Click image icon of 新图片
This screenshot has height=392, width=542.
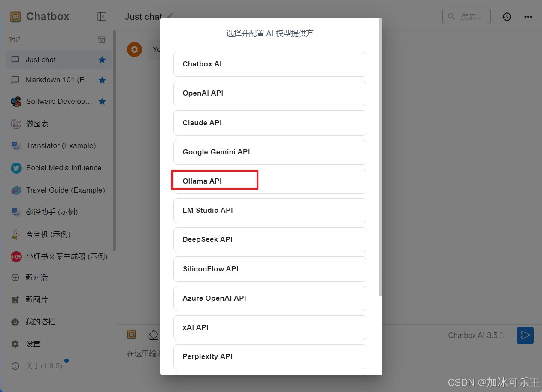point(15,300)
